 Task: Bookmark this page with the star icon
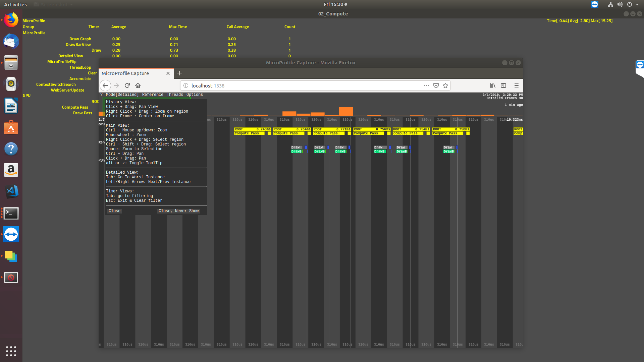tap(445, 86)
